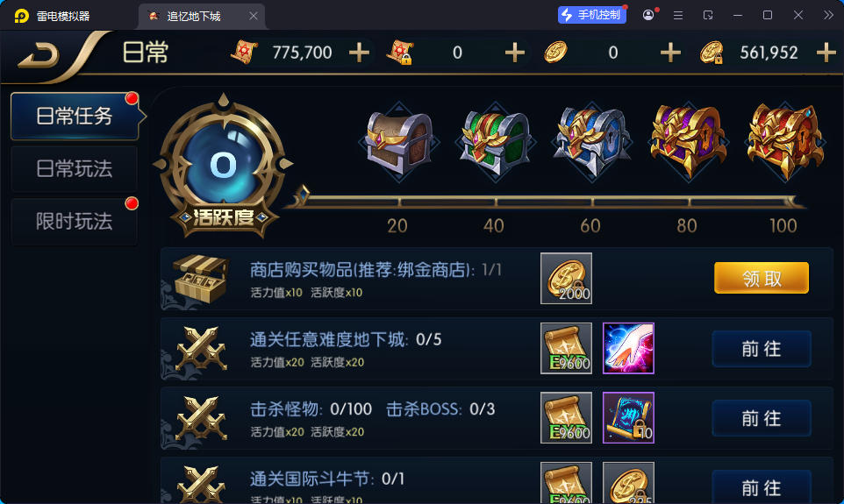Inspect the locked blue scroll reward icon
Screen dimensions: 844x504
pos(628,417)
